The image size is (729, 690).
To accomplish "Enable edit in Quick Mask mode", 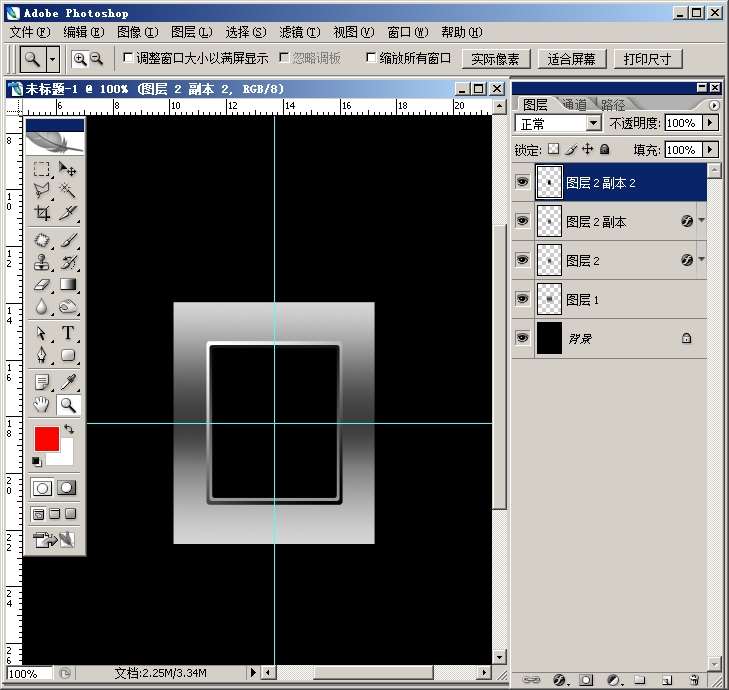I will [x=66, y=488].
